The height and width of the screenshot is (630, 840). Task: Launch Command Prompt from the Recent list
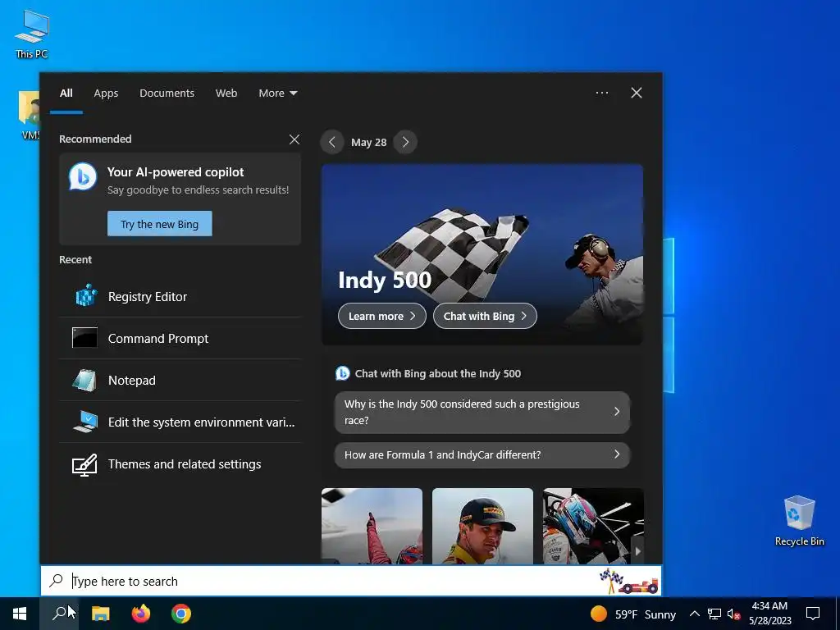pos(180,339)
